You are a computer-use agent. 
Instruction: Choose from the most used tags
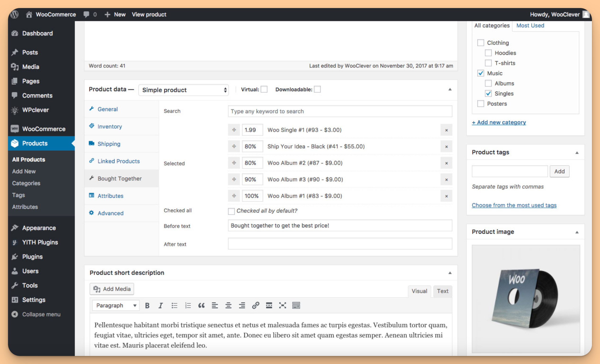514,205
